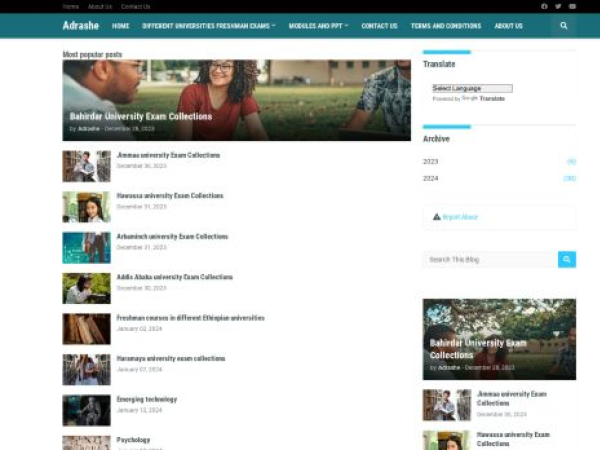This screenshot has width=600, height=450.
Task: Open the Twitter social icon
Action: point(558,6)
